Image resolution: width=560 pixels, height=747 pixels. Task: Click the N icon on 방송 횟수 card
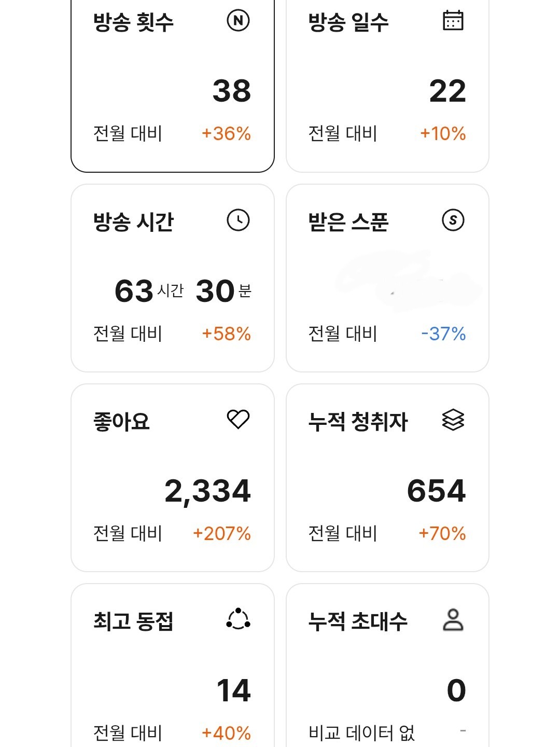(238, 21)
